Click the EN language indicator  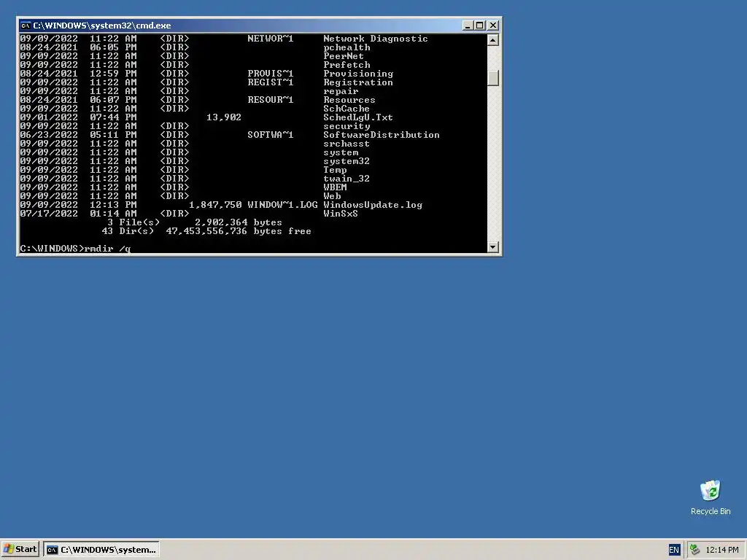pos(673,550)
